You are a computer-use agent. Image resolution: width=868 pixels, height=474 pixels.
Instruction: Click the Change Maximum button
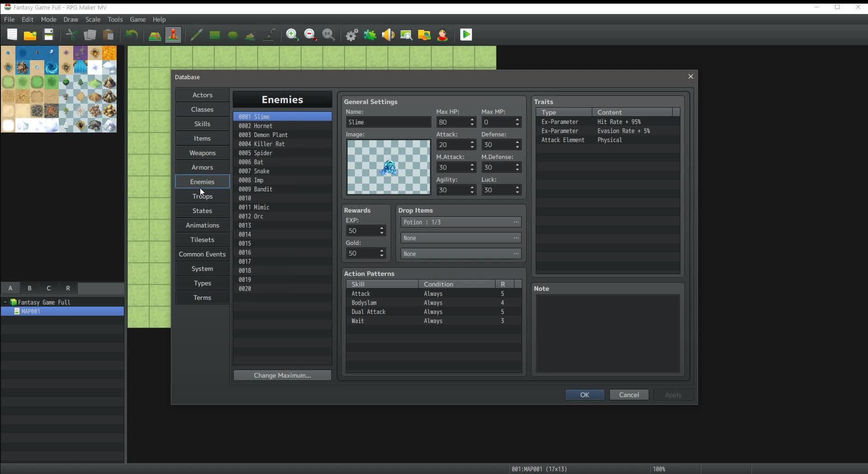click(x=282, y=375)
